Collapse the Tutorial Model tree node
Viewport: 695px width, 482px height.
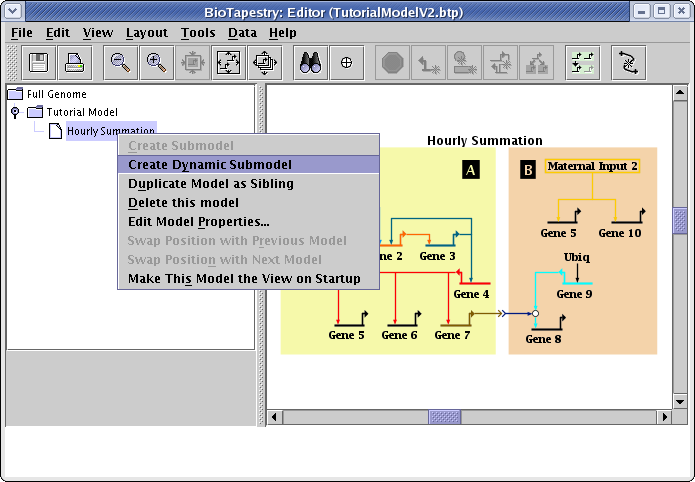tap(15, 112)
